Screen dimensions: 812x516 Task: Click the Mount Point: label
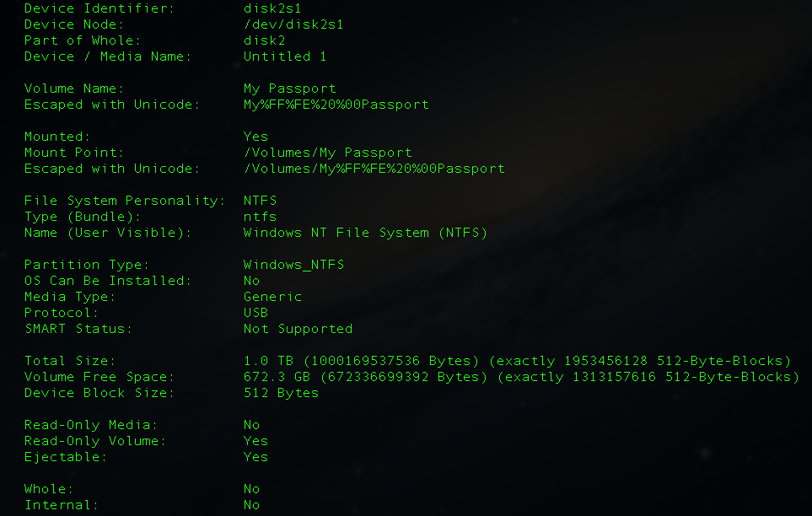74,153
